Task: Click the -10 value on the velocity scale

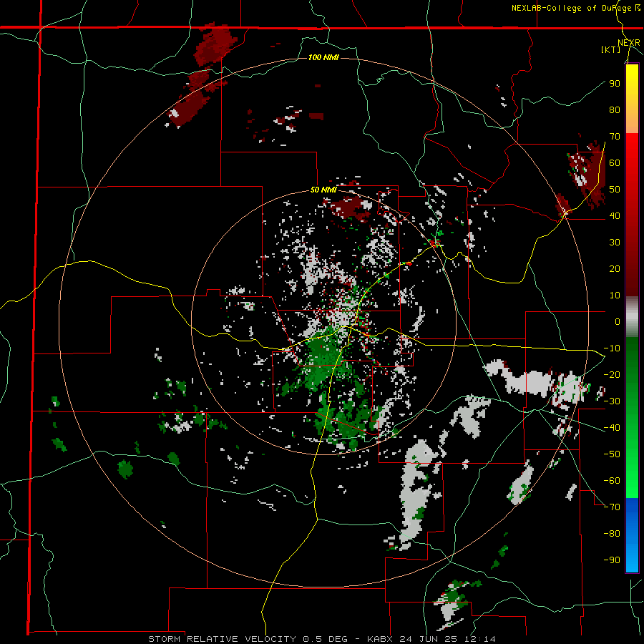Action: [x=612, y=348]
